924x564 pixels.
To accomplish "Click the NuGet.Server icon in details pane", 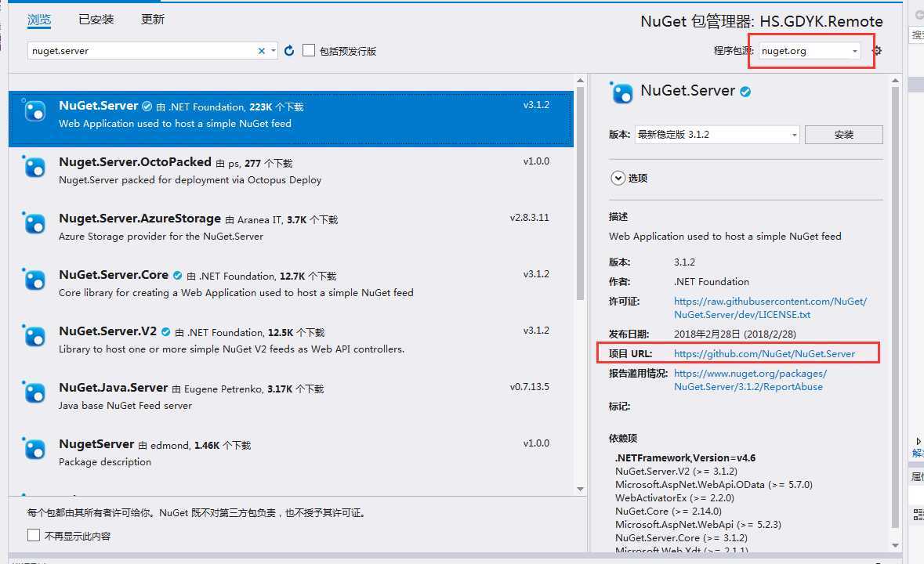I will tap(621, 92).
